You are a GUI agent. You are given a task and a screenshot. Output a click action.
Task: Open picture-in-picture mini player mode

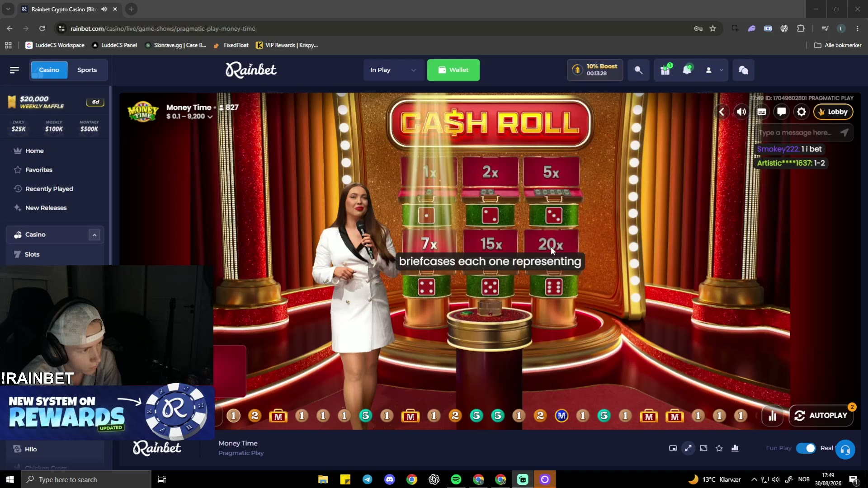(673, 448)
